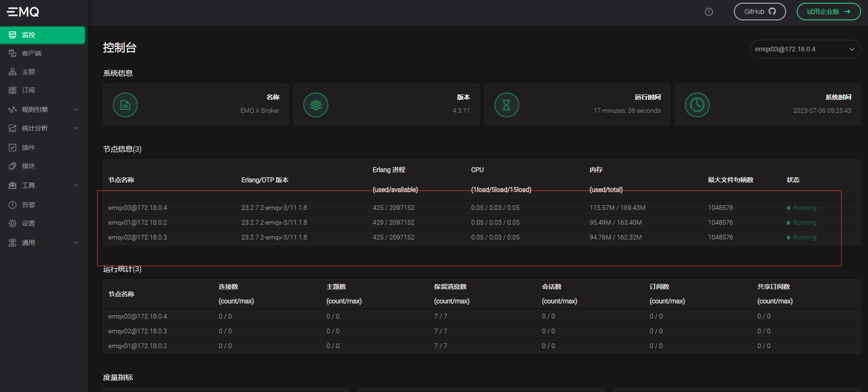Click the 节点信息(3) section heading
The image size is (868, 392).
click(122, 149)
